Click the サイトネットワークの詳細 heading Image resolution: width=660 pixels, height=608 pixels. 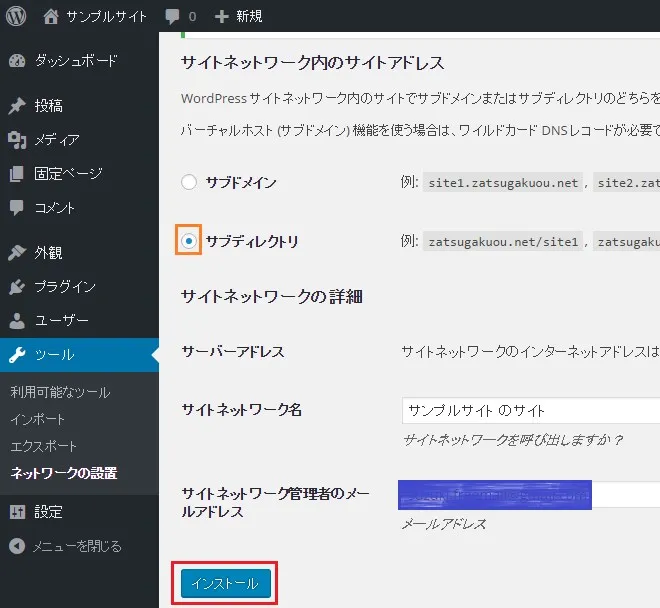click(x=271, y=297)
